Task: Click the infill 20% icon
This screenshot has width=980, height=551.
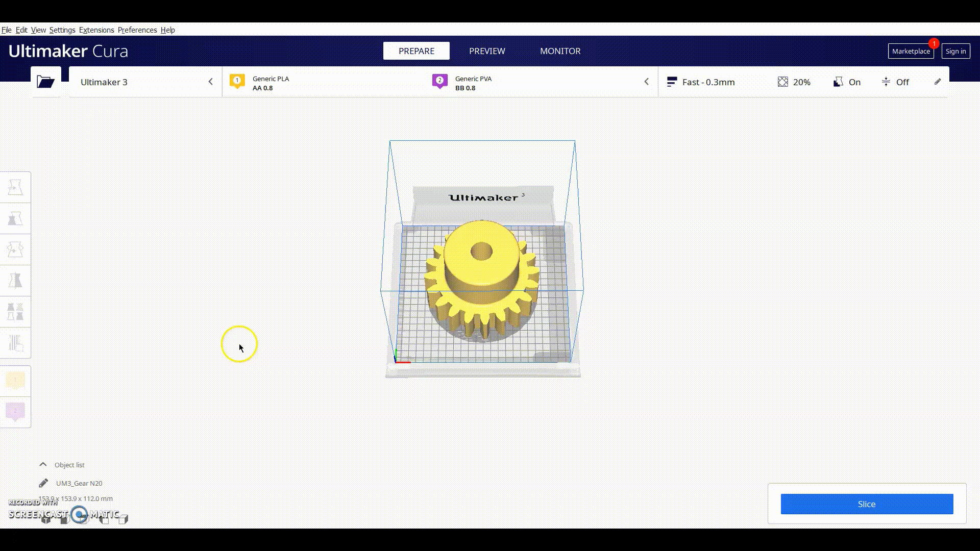Action: click(782, 82)
